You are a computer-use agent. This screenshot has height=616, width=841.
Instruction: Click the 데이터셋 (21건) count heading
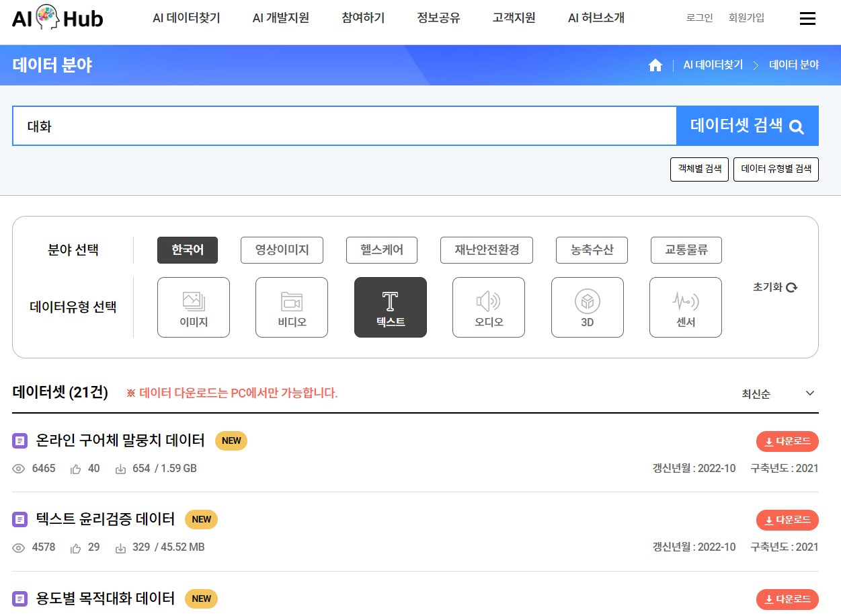[61, 392]
